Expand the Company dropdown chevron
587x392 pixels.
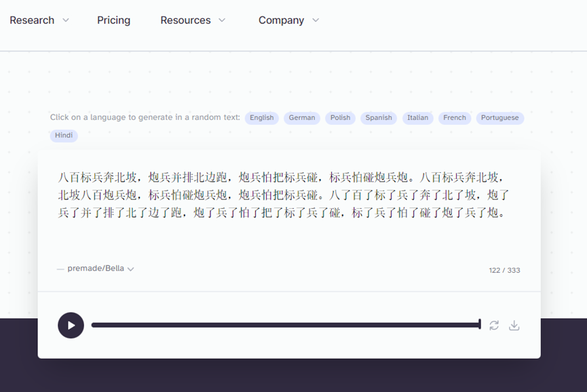(316, 20)
